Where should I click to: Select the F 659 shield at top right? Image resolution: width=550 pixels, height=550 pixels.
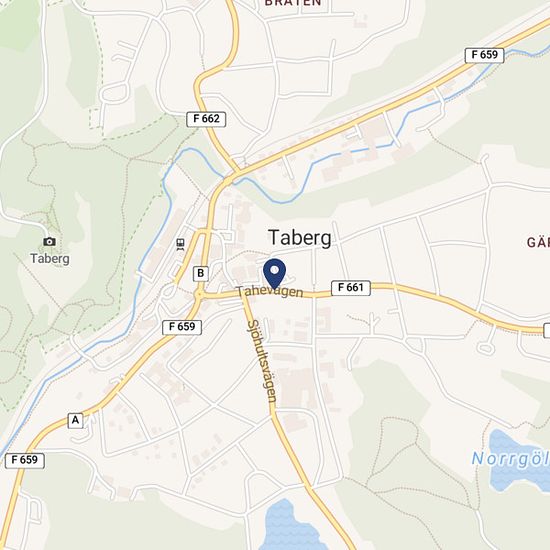click(484, 55)
